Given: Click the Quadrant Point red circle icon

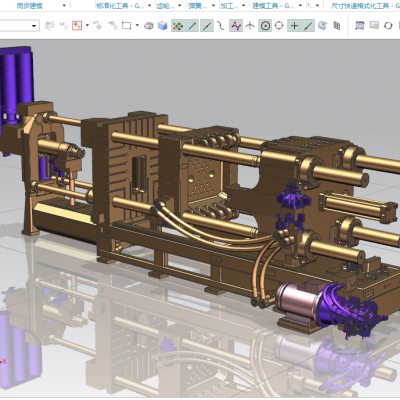Looking at the screenshot, I should coord(279,26).
